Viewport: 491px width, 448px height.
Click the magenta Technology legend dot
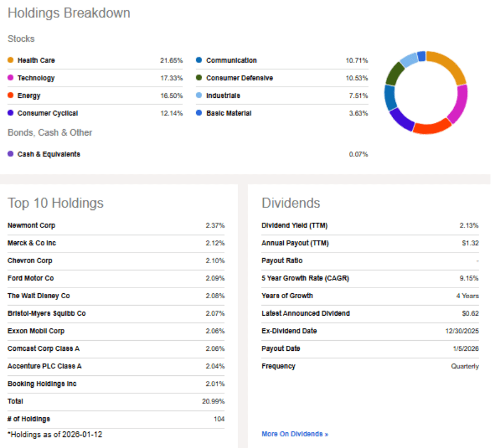click(x=11, y=77)
